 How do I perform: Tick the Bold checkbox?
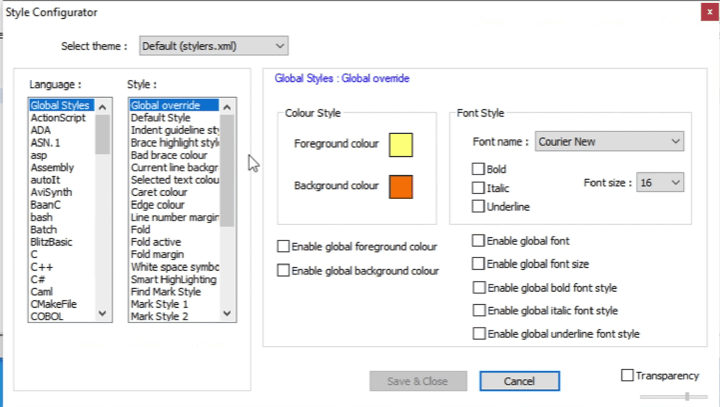coord(479,170)
